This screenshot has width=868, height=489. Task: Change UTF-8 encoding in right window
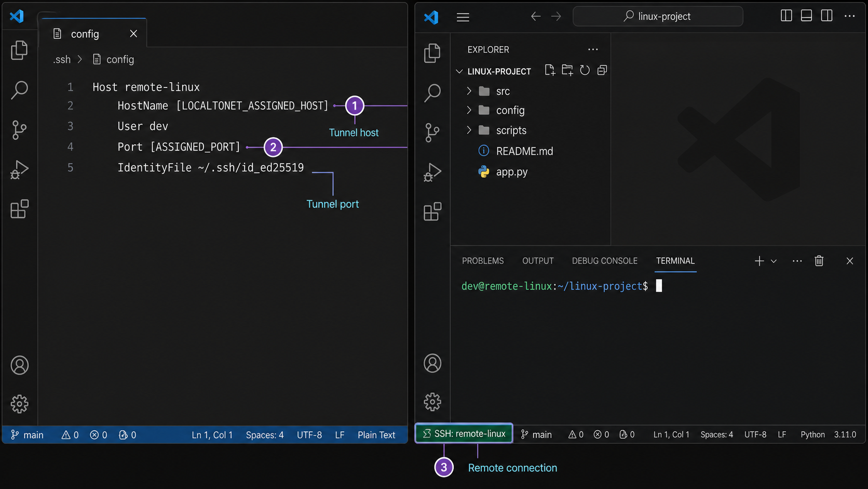(x=755, y=434)
